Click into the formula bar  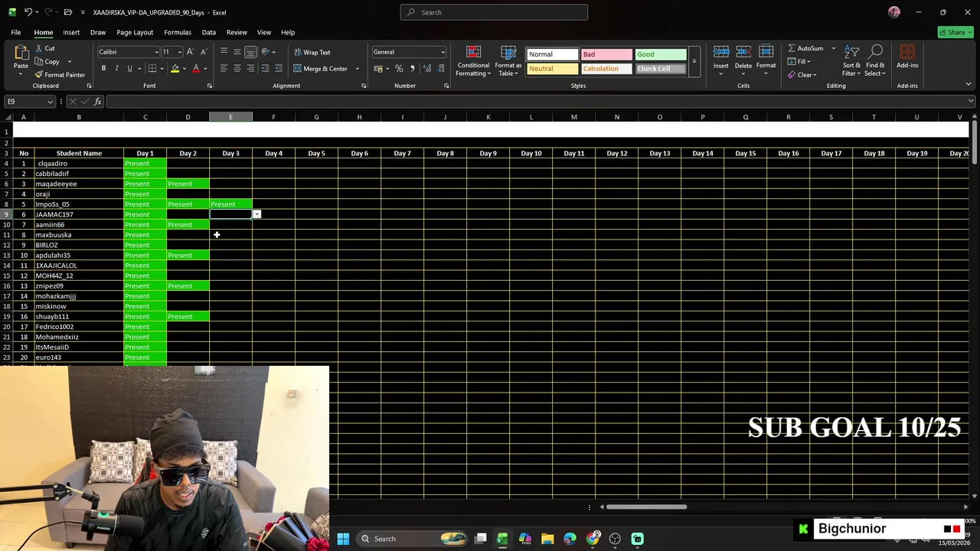(x=536, y=102)
